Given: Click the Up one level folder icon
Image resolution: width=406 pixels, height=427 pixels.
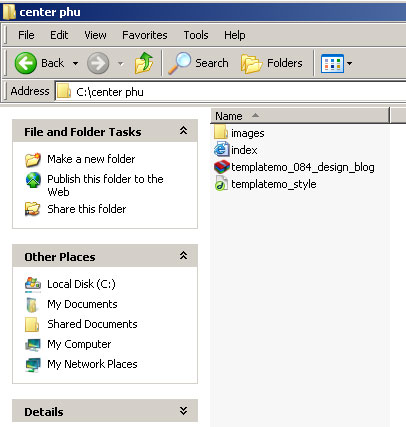Looking at the screenshot, I should point(144,63).
